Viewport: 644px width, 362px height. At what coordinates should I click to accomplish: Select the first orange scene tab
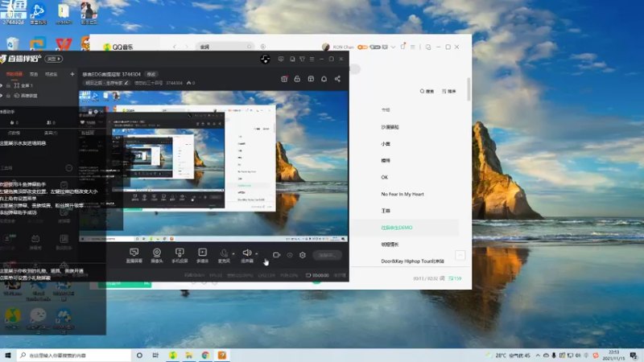[14, 74]
